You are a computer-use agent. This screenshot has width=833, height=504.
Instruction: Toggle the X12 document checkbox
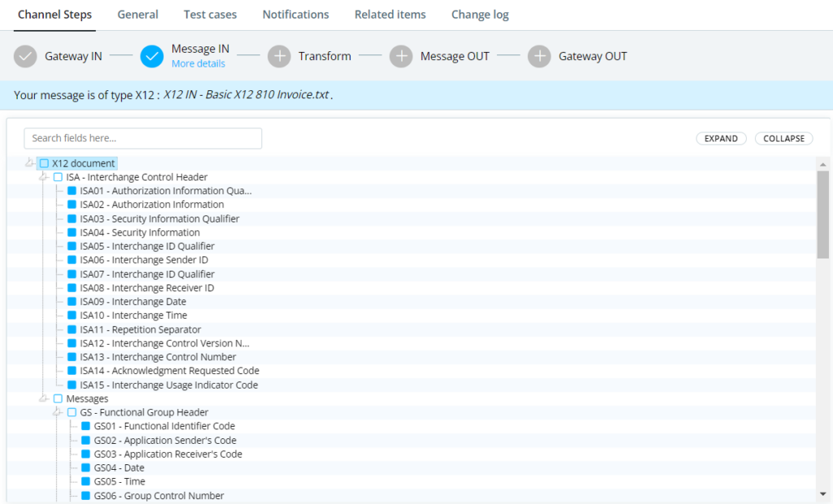[x=44, y=163]
